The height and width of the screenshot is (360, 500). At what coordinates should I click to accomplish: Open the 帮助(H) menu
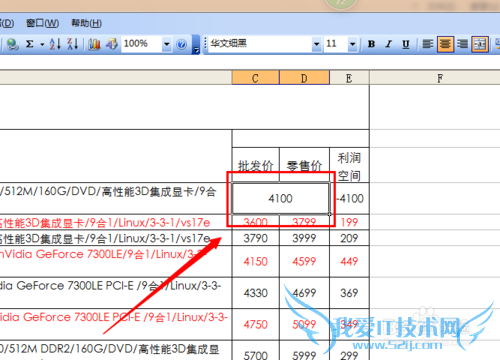(86, 23)
